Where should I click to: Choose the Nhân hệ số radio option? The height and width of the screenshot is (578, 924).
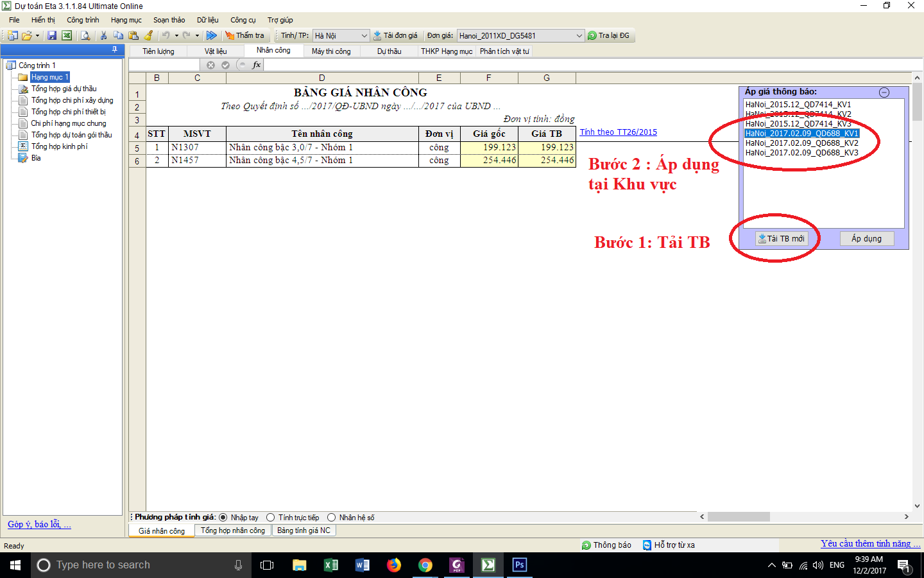coord(332,518)
